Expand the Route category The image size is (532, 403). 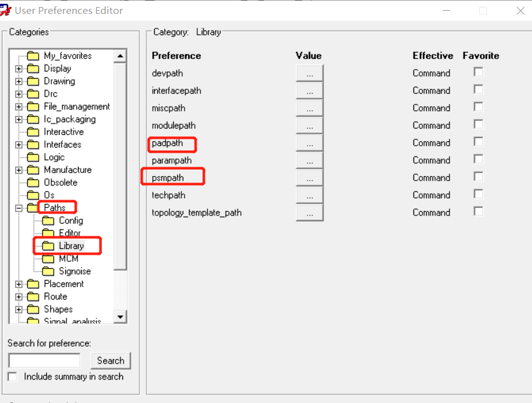point(19,297)
